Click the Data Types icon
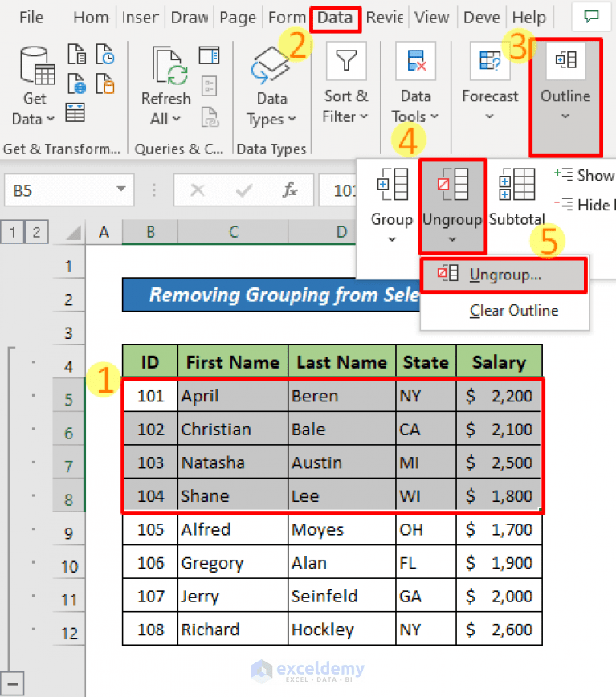The height and width of the screenshot is (697, 616). click(x=270, y=65)
